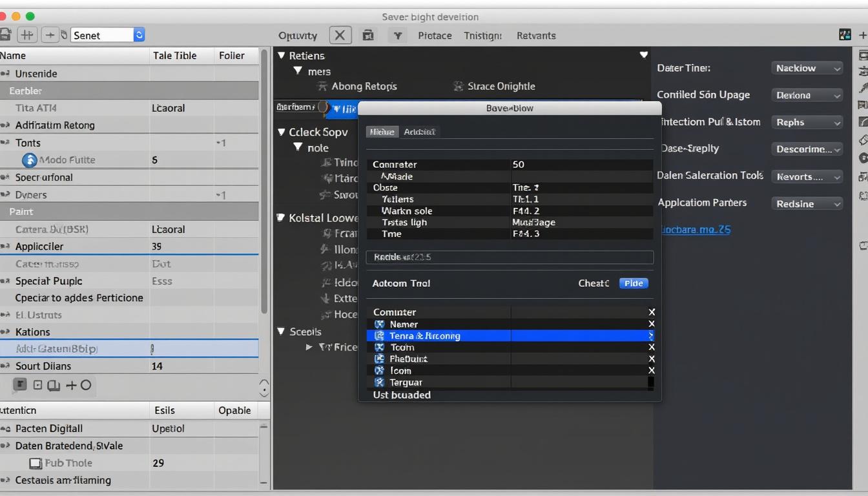Screen dimensions: 868x496
Task: Remove the Icom row with its X
Action: [651, 371]
